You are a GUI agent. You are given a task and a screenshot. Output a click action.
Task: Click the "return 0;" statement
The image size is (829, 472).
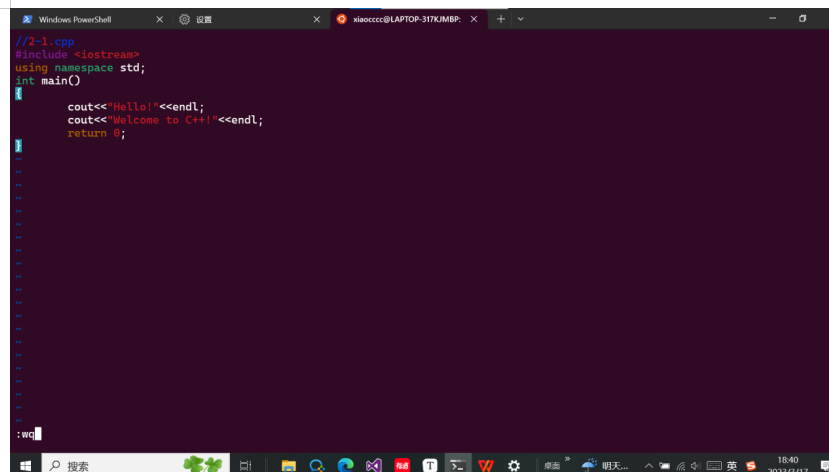click(x=97, y=133)
